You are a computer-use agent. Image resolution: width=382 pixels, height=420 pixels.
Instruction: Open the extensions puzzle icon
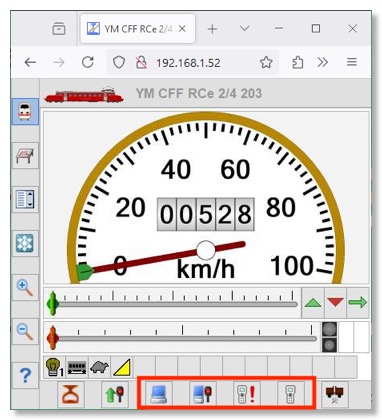tap(297, 62)
